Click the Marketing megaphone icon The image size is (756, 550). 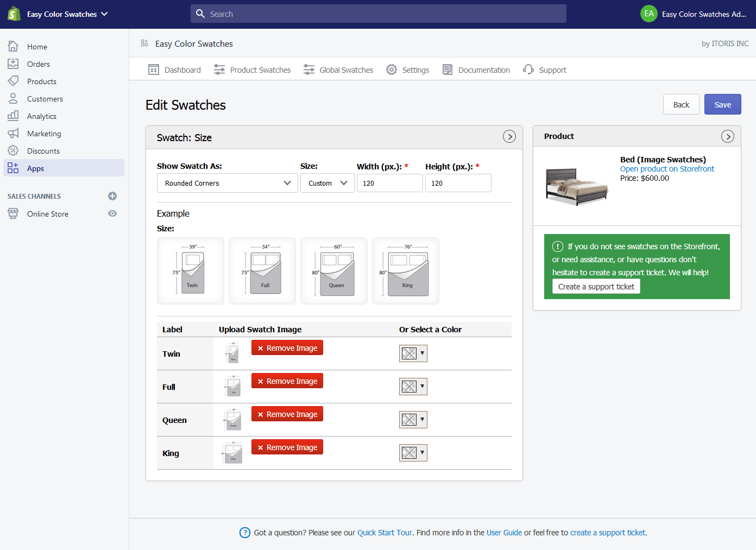point(13,133)
